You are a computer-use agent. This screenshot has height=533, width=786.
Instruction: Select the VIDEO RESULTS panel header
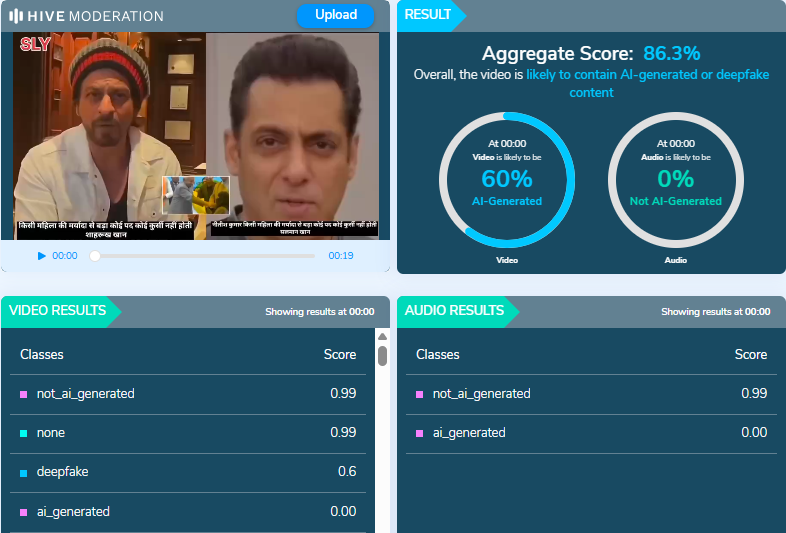[x=58, y=311]
